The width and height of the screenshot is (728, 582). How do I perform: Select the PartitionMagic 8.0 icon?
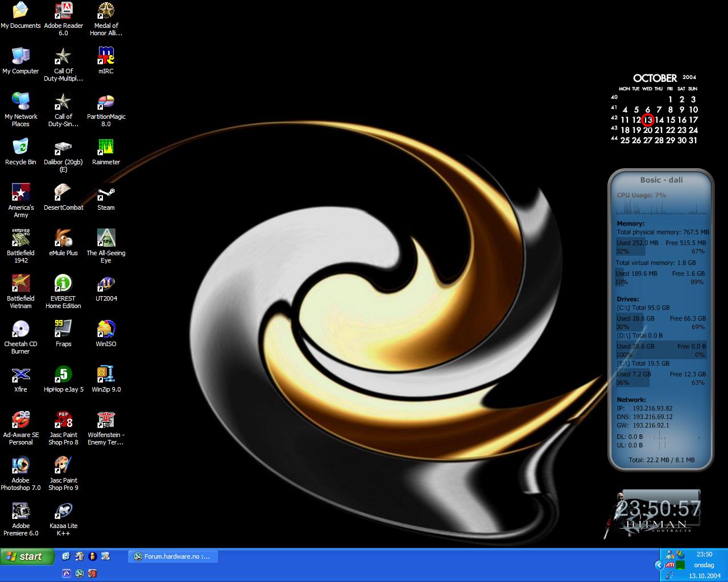106,110
